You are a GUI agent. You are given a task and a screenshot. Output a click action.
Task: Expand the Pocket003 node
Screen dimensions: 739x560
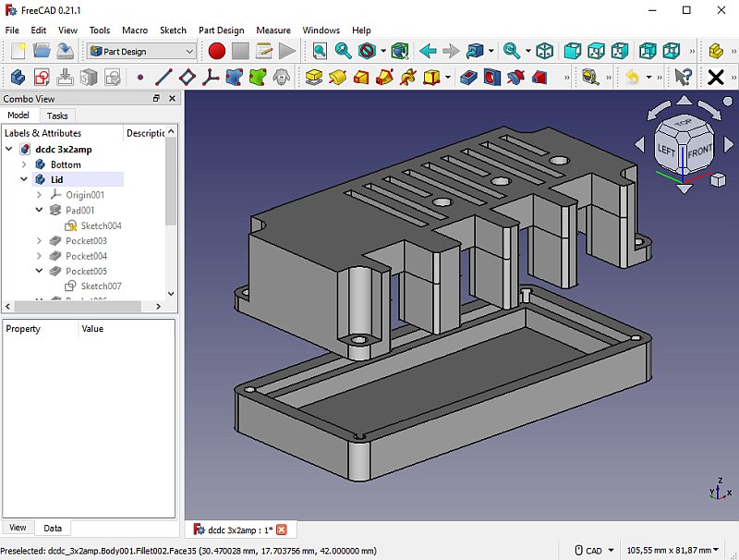(x=39, y=240)
